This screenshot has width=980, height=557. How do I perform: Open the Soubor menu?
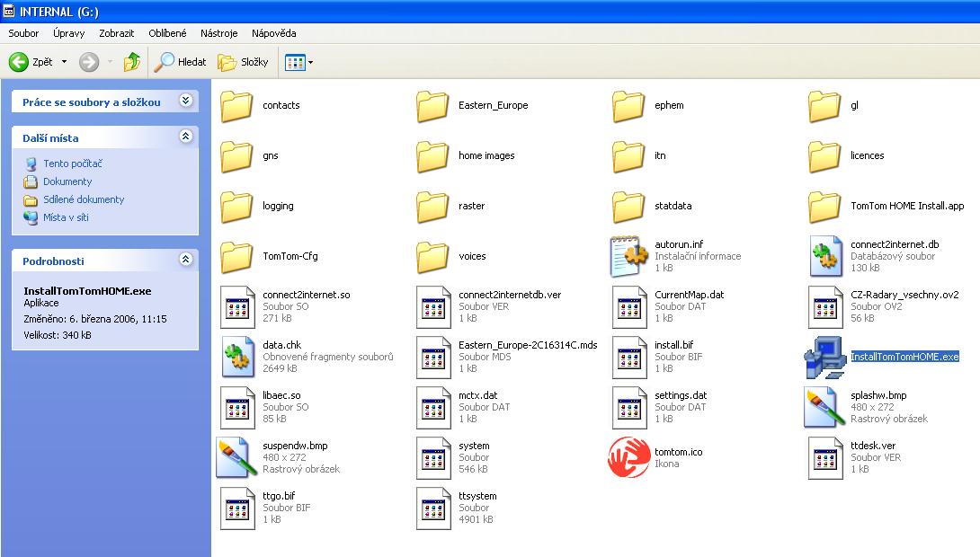click(x=23, y=33)
